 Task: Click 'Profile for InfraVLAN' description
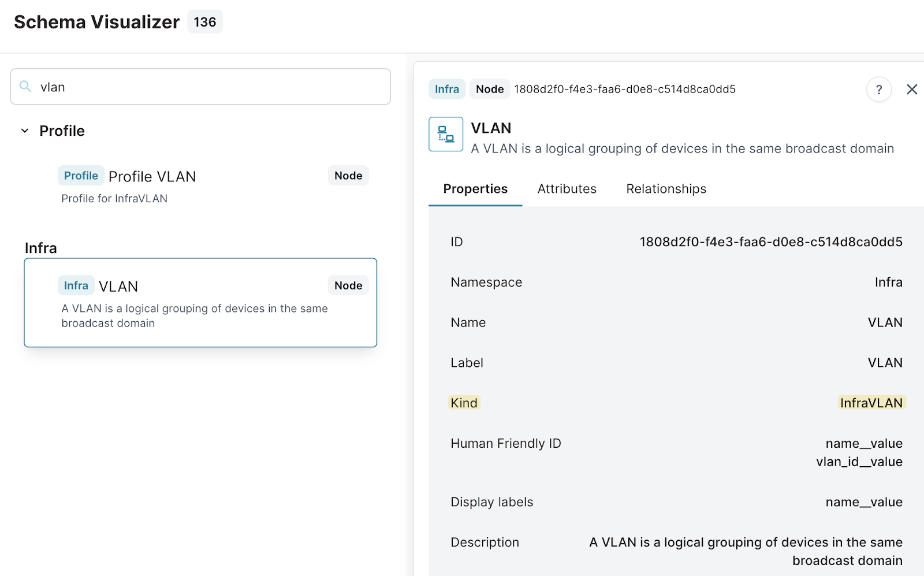pos(114,198)
